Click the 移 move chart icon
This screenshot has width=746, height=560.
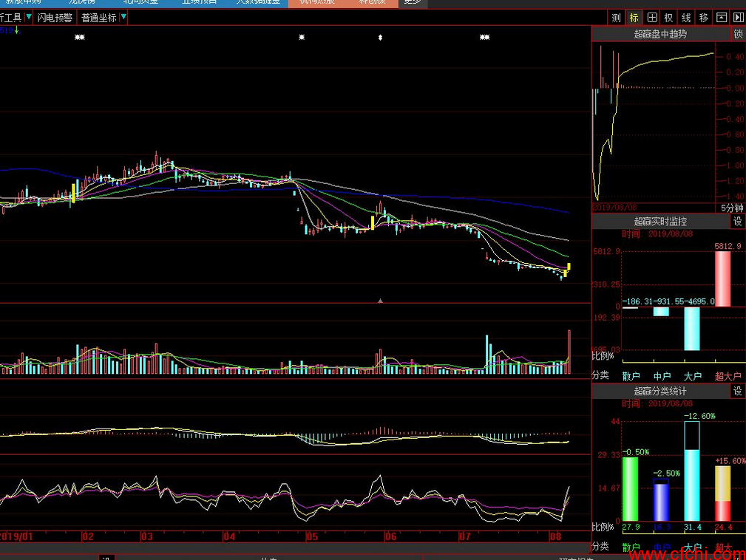tap(703, 18)
